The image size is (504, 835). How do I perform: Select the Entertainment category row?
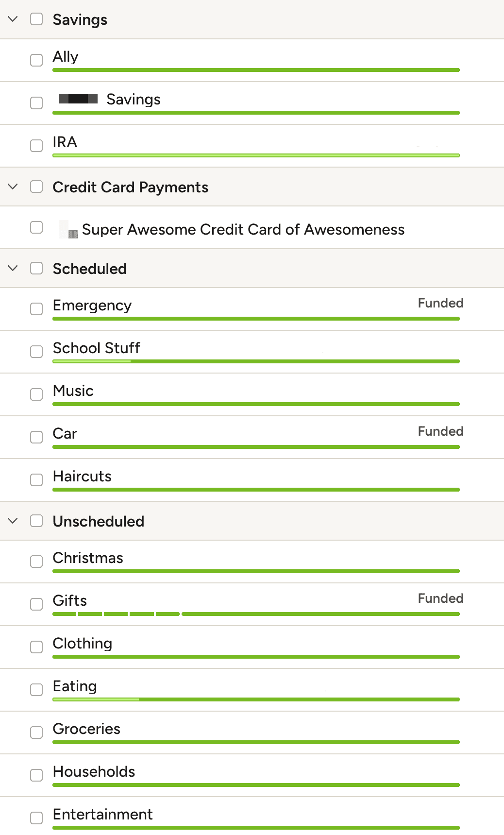252,818
